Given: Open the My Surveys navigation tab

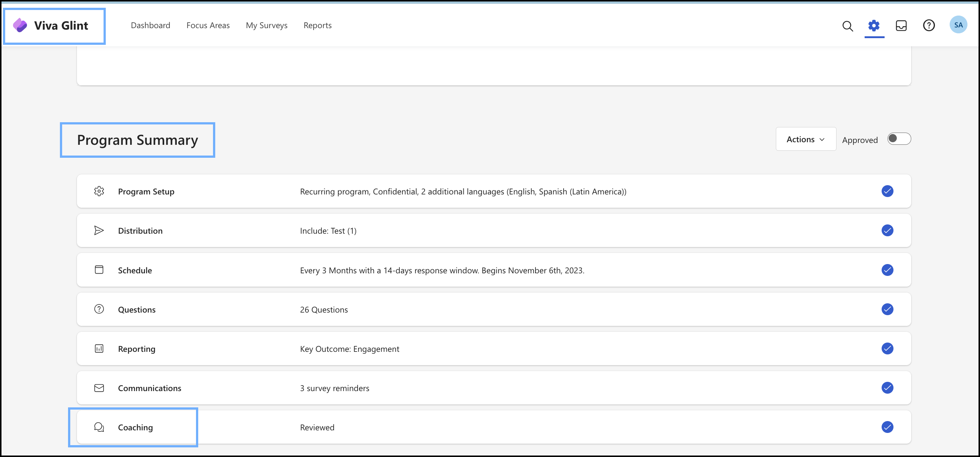Looking at the screenshot, I should pos(266,25).
